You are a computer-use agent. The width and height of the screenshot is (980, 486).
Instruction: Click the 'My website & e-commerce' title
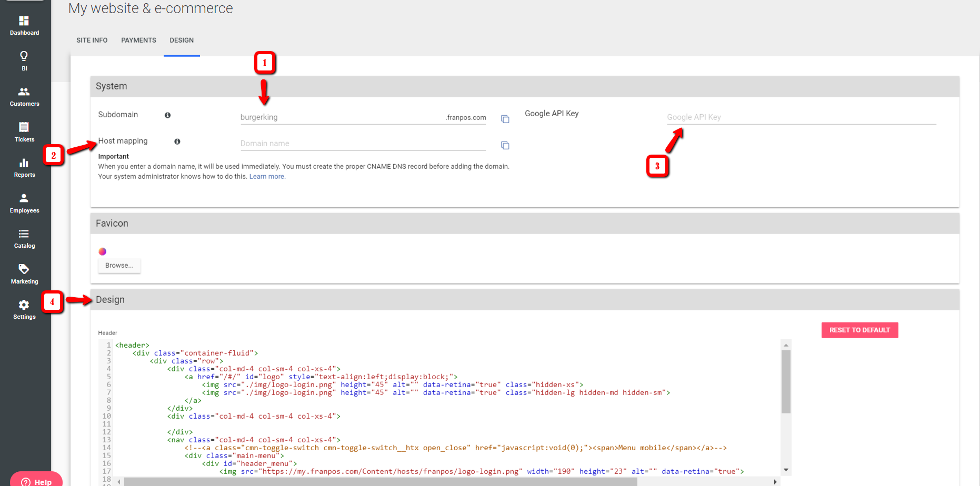coord(151,8)
